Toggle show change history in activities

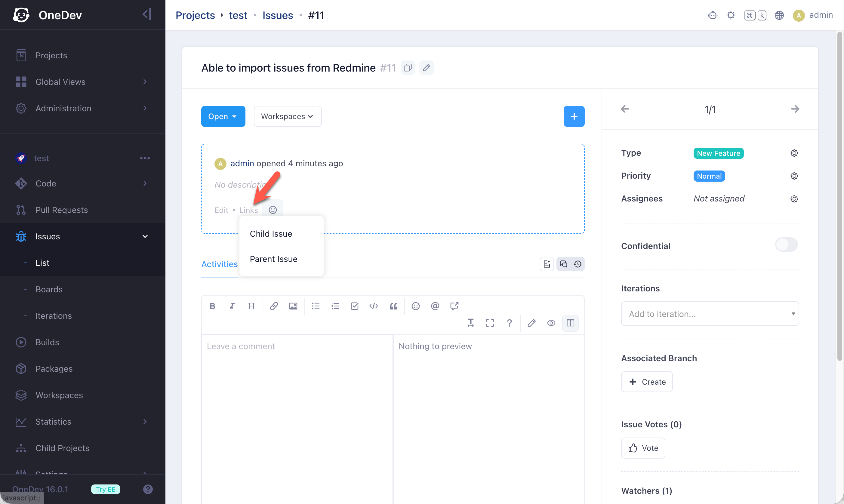pos(578,264)
